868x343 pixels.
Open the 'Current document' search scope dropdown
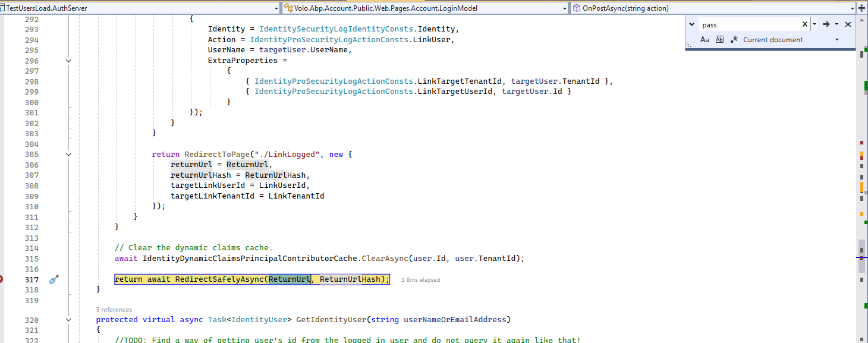(837, 40)
